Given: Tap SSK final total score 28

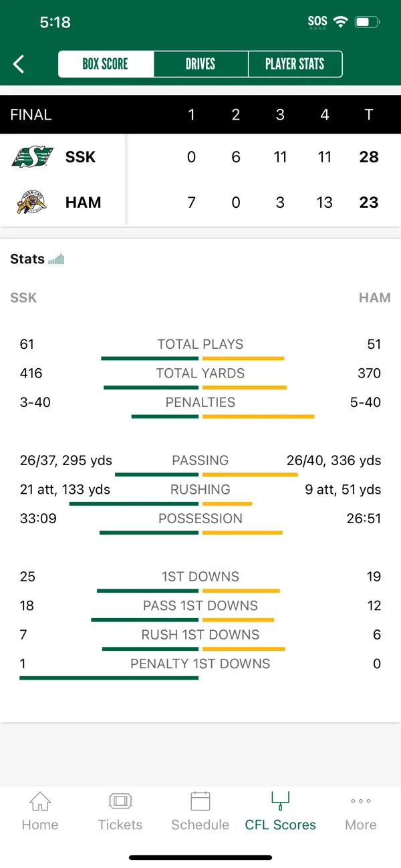Looking at the screenshot, I should pos(369,157).
